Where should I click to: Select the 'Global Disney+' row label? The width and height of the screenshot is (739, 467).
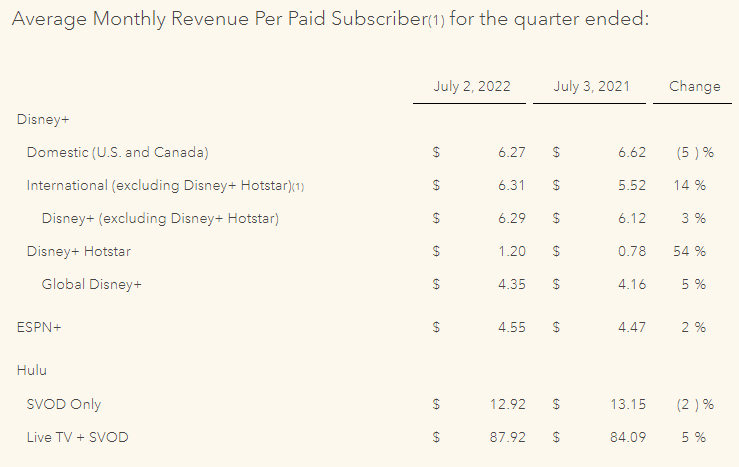[x=91, y=284]
